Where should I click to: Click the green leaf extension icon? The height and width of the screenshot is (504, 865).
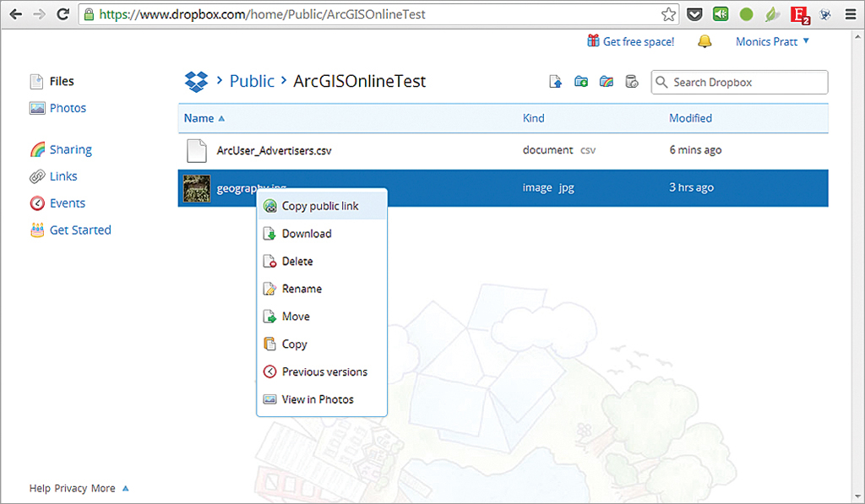(x=772, y=14)
